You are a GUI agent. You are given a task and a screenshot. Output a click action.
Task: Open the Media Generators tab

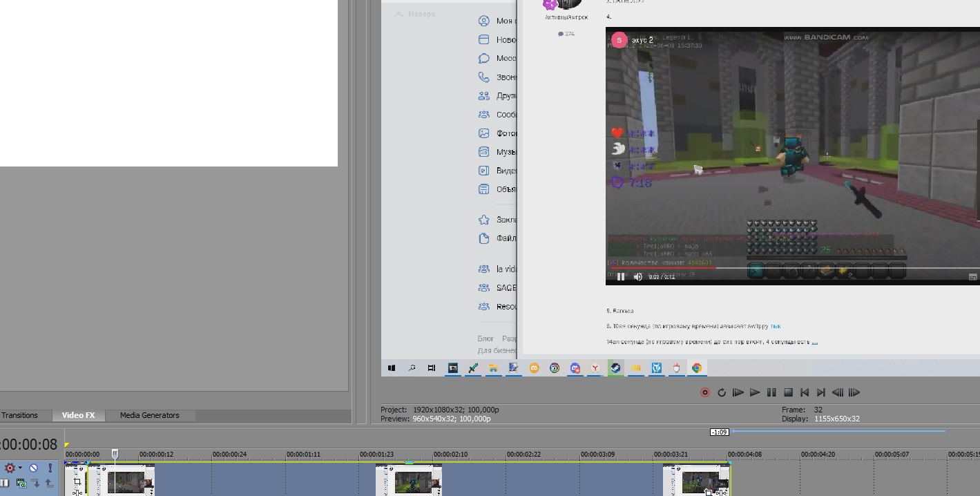(149, 415)
